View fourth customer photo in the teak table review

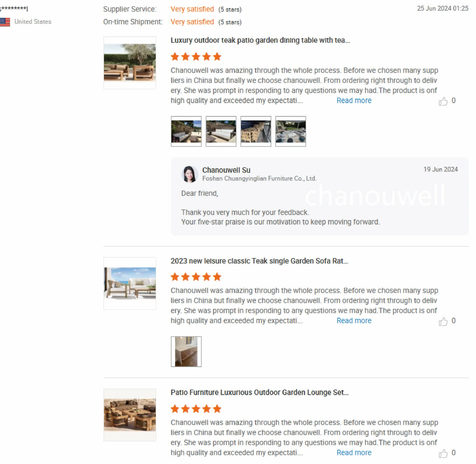[x=291, y=131]
